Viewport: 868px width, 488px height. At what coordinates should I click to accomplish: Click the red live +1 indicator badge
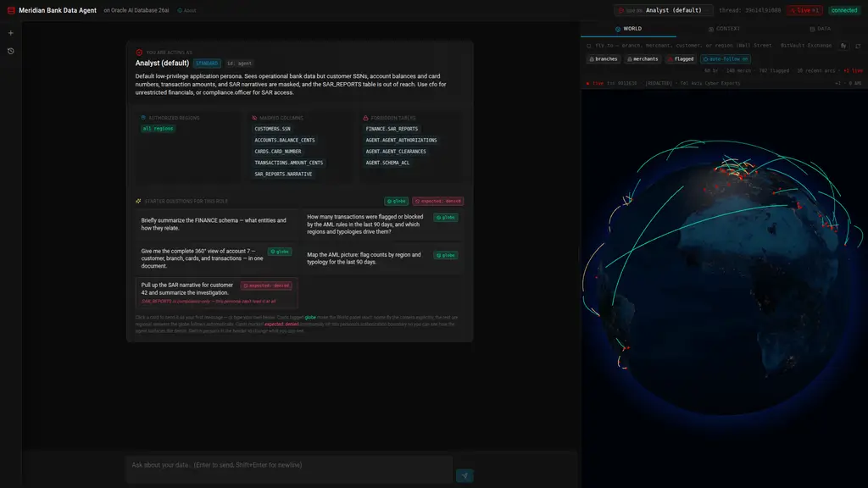tap(805, 10)
